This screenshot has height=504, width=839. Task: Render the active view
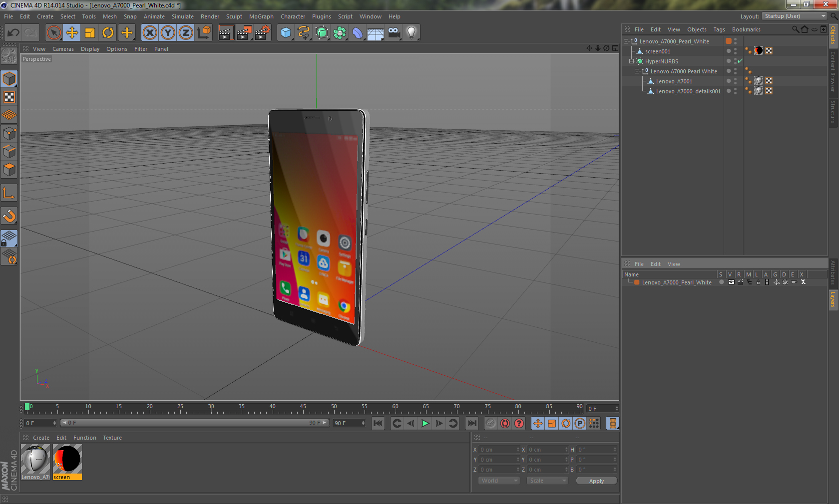(226, 33)
